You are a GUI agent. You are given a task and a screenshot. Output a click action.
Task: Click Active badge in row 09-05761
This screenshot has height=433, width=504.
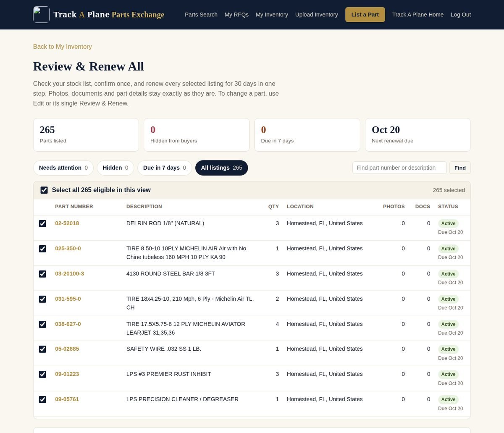[x=448, y=399]
